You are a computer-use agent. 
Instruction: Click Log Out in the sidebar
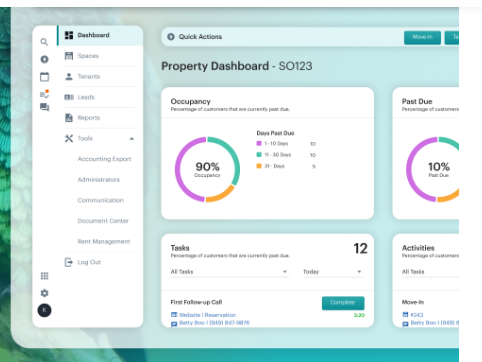[x=89, y=262]
